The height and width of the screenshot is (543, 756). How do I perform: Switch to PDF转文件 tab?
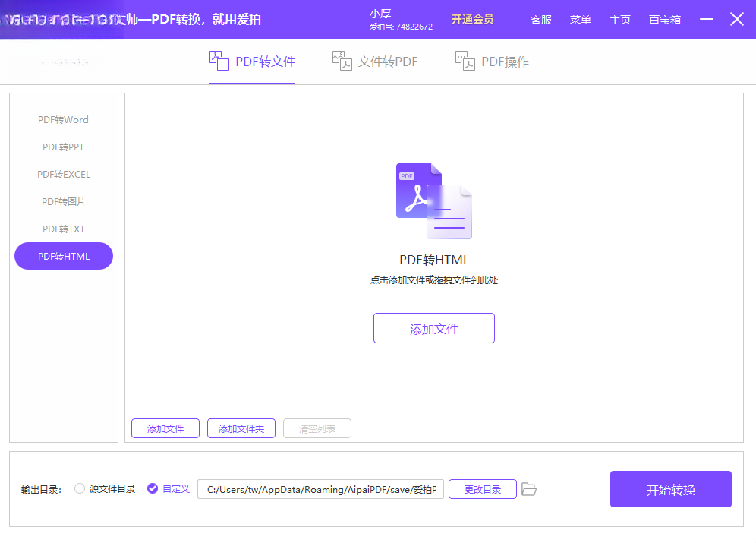[x=252, y=62]
